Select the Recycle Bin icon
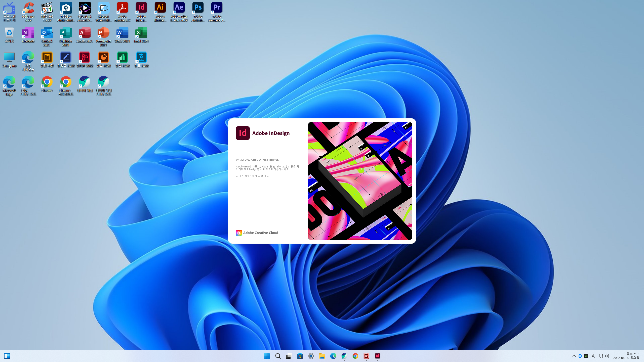 (9, 35)
